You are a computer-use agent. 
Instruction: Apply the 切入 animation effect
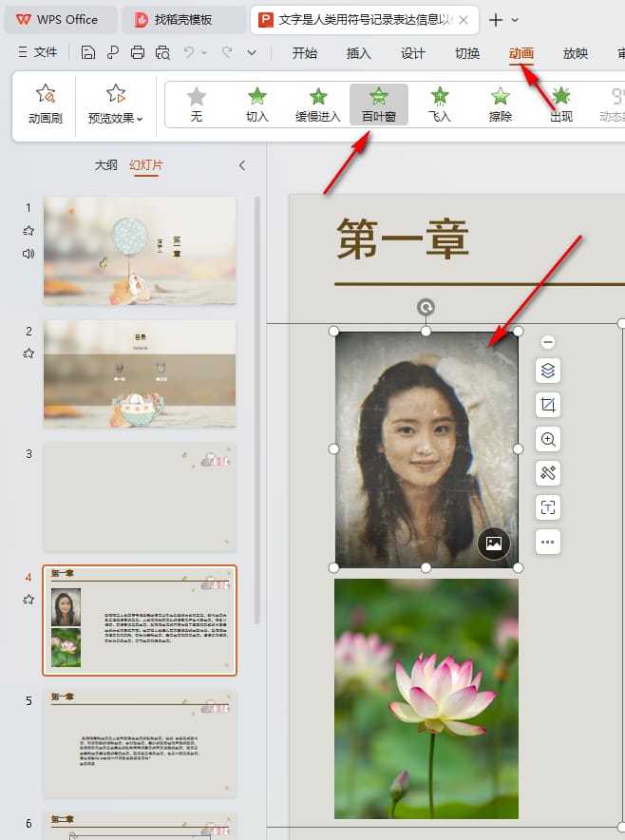(257, 105)
